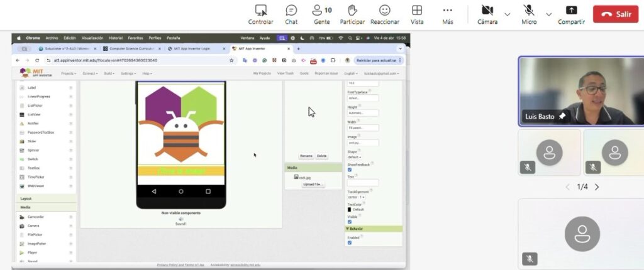This screenshot has height=270, width=644.
Task: Open the Build dropdown menu
Action: pos(109,73)
